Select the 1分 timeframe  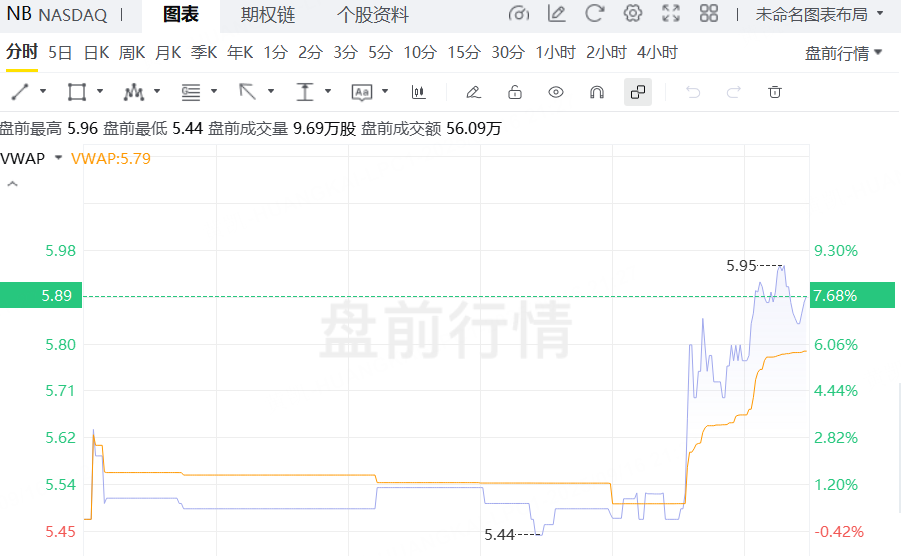pos(276,53)
